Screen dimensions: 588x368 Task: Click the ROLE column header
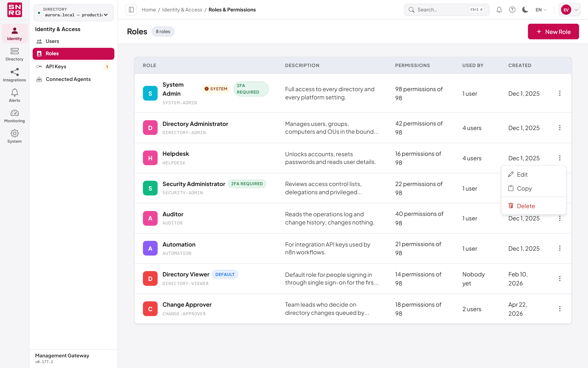pyautogui.click(x=149, y=65)
